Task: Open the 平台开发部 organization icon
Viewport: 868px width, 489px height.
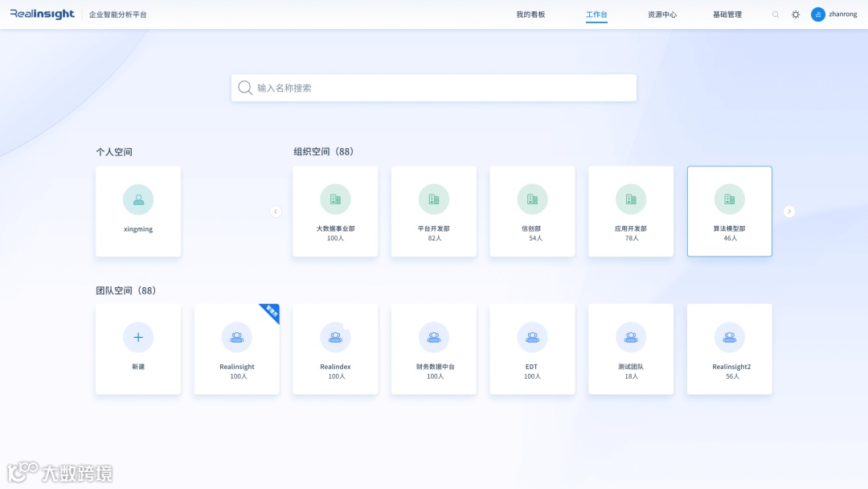Action: pos(434,199)
